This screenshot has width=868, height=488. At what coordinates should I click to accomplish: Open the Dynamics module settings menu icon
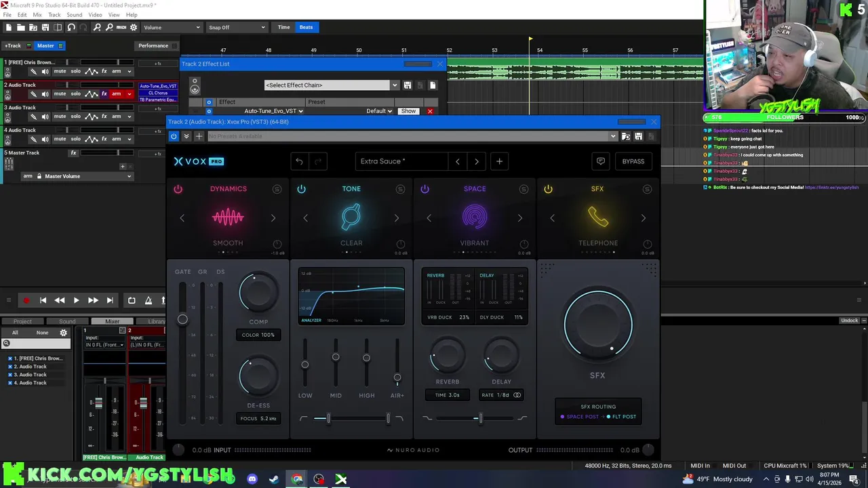277,189
